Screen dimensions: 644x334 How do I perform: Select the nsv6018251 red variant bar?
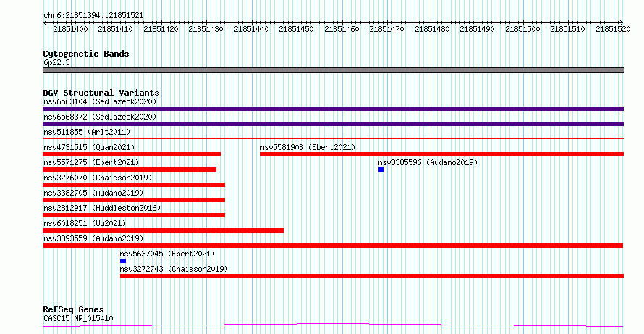(163, 230)
